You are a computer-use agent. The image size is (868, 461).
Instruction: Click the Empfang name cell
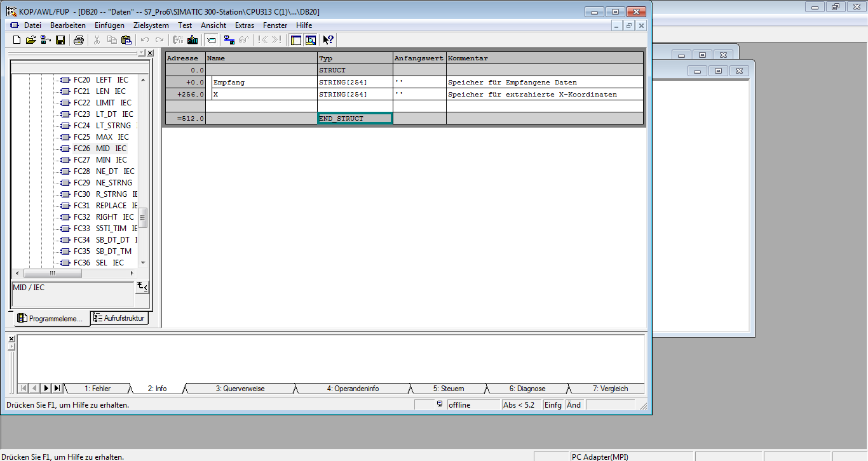pos(264,83)
